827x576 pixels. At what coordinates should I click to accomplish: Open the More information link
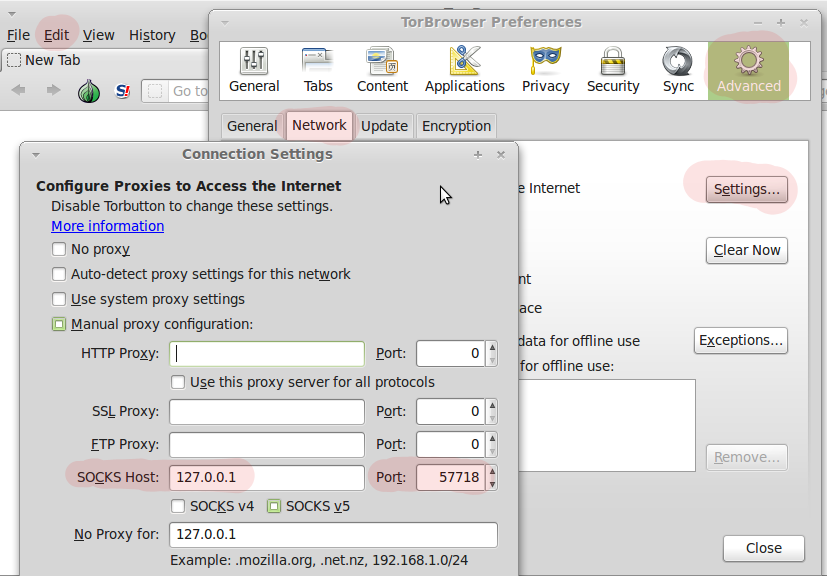point(108,226)
